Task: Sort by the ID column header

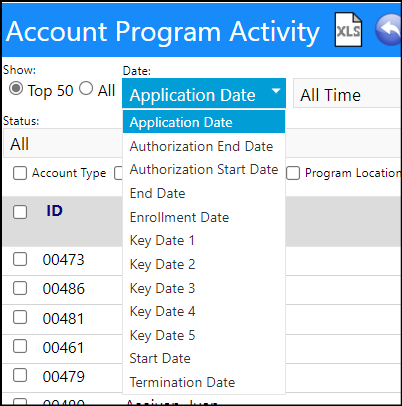Action: pos(54,211)
